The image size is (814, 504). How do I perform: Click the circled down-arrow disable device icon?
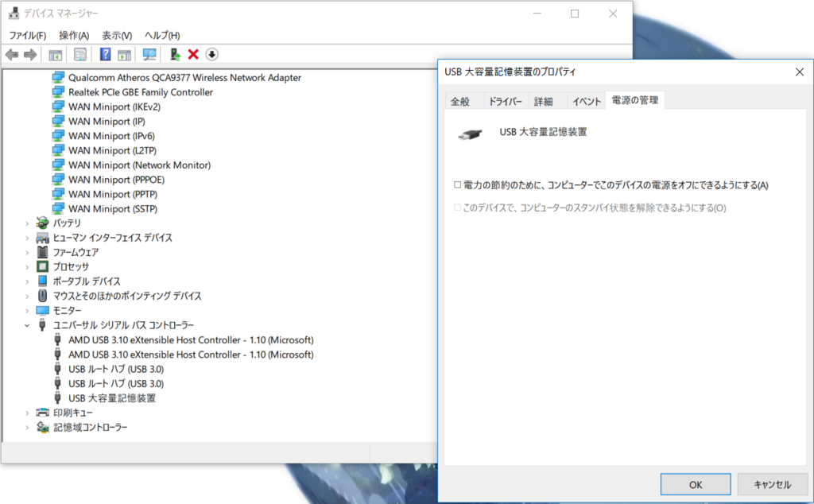click(211, 54)
